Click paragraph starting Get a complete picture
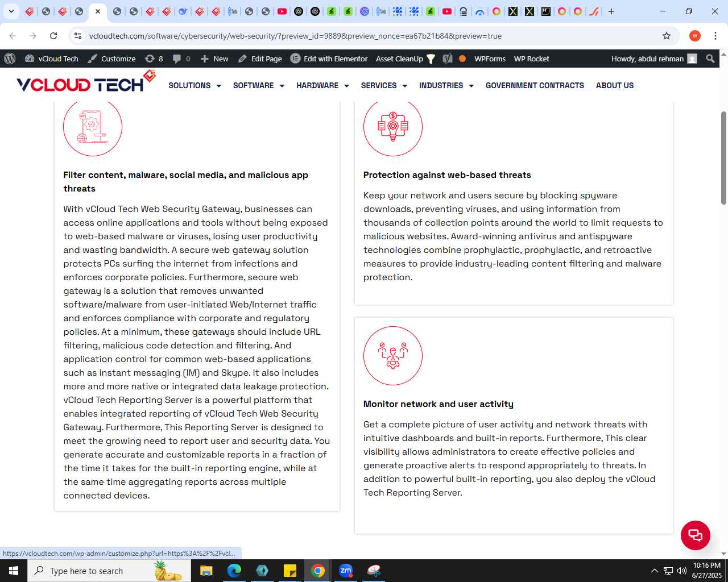The height and width of the screenshot is (582, 728). (510, 459)
